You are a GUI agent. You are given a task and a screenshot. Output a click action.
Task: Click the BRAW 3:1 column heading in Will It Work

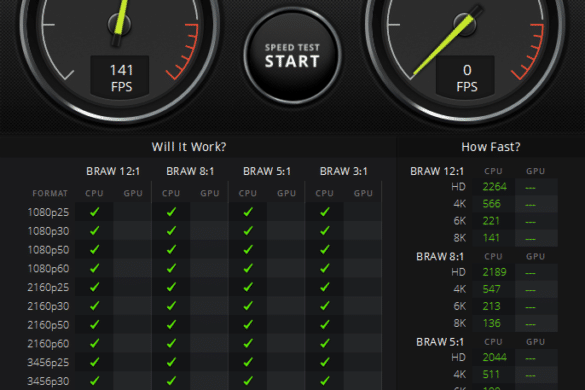click(344, 171)
